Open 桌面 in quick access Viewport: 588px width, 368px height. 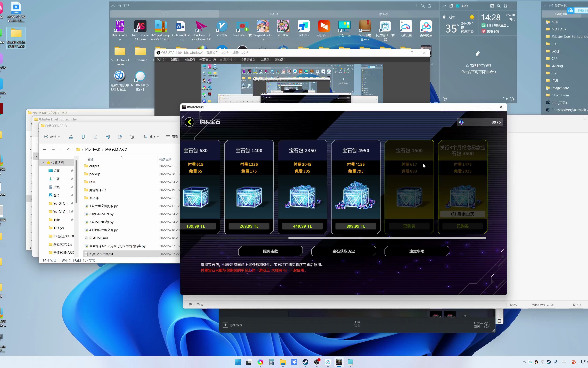click(x=56, y=171)
